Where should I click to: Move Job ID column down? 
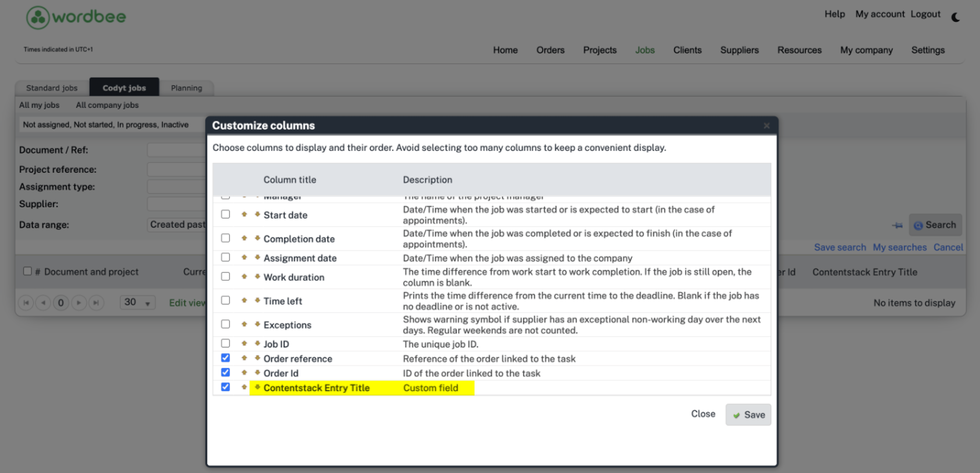click(x=258, y=343)
